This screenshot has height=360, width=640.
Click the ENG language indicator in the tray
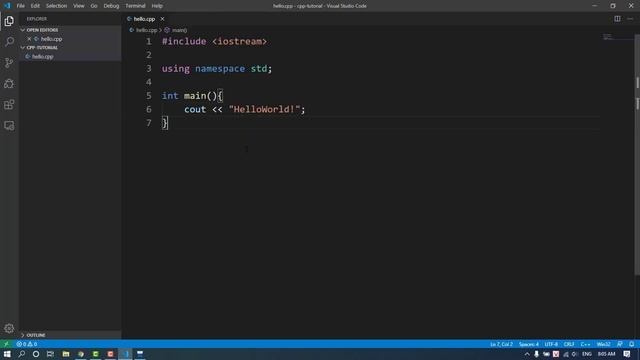pos(587,354)
